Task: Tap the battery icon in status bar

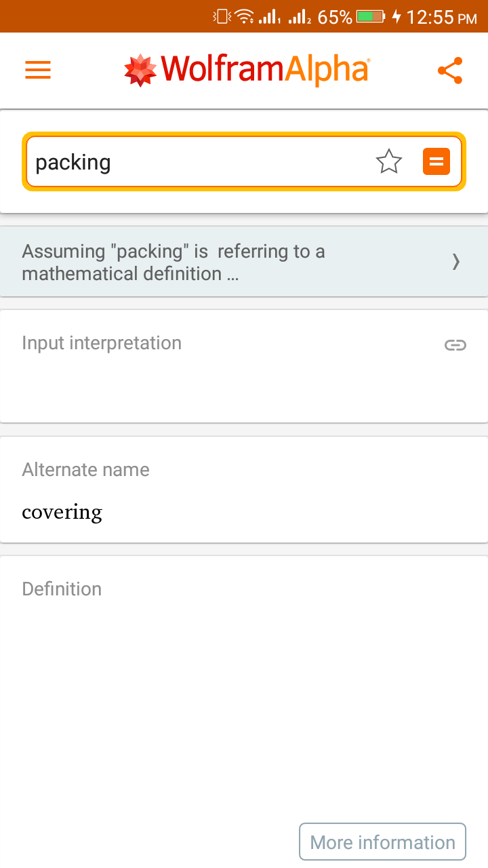Action: [x=370, y=16]
